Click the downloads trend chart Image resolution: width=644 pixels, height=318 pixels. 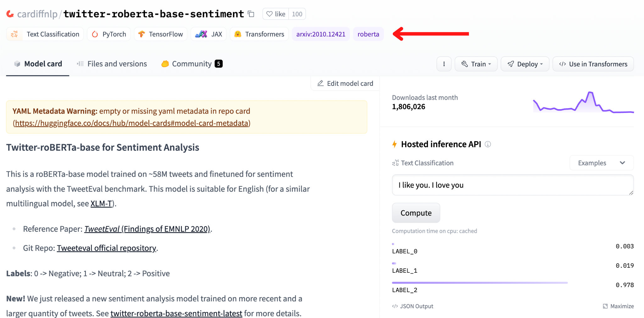(583, 102)
